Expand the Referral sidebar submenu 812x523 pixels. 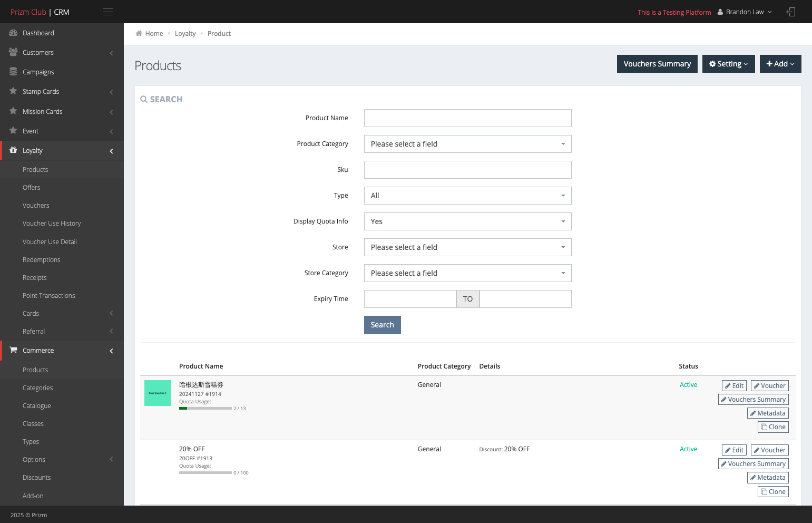pos(111,331)
